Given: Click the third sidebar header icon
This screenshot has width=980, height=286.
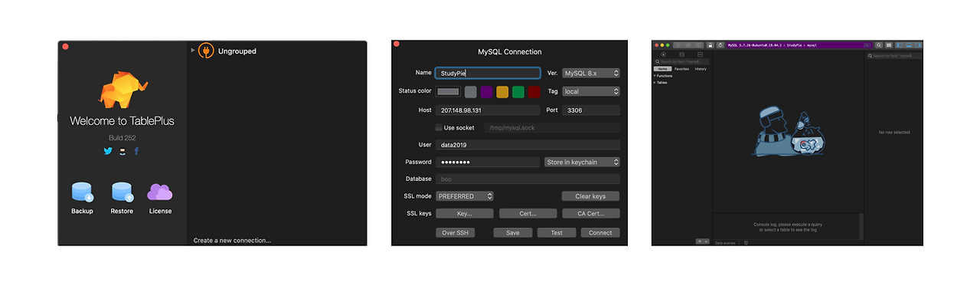Looking at the screenshot, I should pyautogui.click(x=700, y=54).
